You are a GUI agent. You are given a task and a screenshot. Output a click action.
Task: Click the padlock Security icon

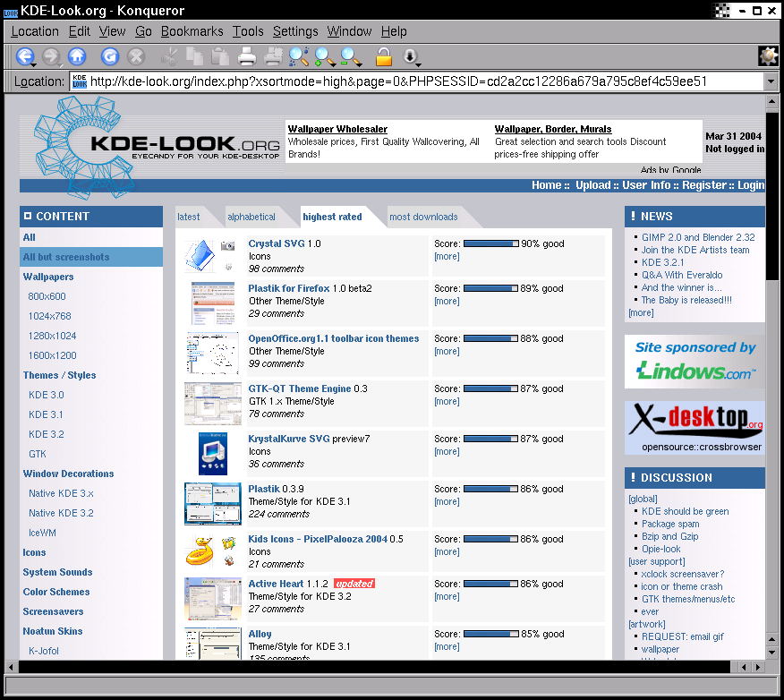pos(383,57)
